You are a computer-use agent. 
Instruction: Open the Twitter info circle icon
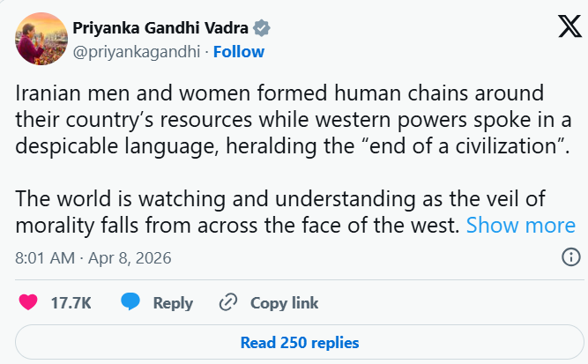570,257
